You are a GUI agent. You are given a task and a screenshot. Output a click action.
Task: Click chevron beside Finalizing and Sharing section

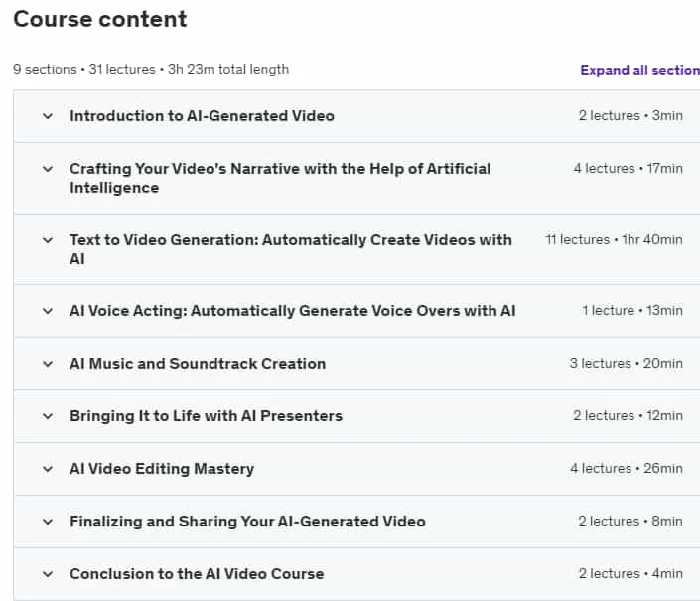coord(48,522)
